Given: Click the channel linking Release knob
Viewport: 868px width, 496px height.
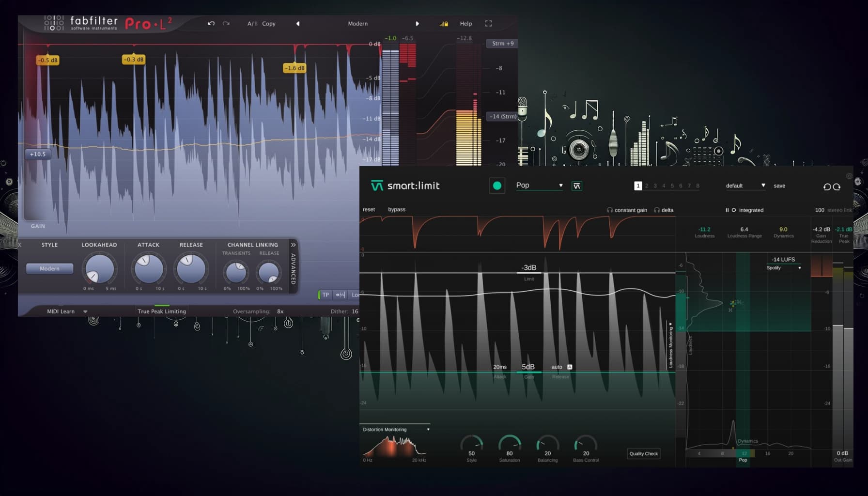Looking at the screenshot, I should tap(269, 272).
